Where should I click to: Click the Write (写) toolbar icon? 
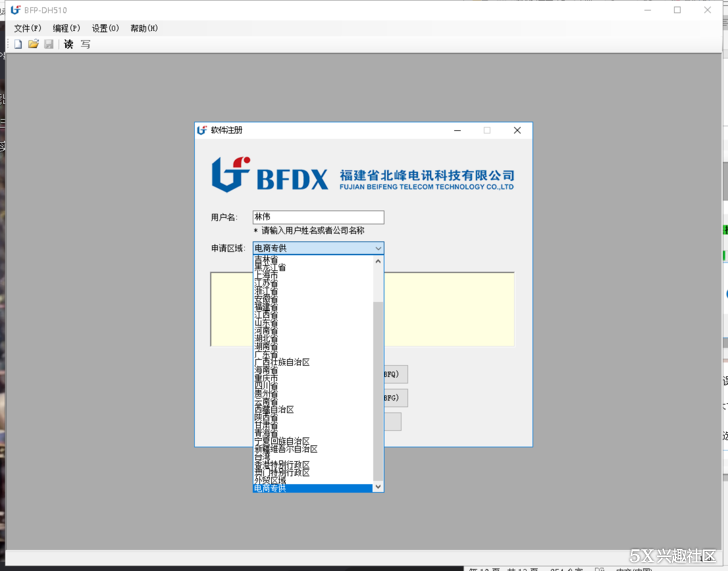85,44
